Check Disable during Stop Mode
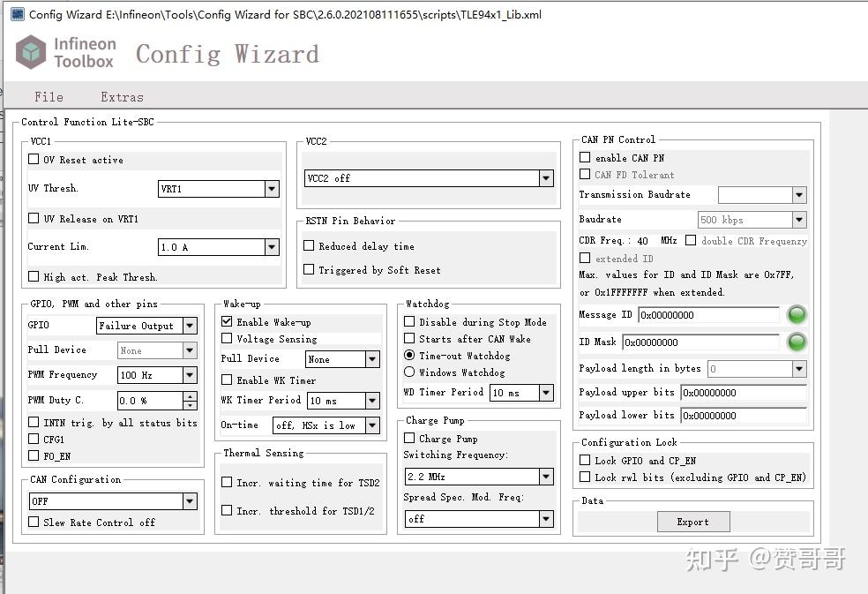868x594 pixels. pos(409,321)
